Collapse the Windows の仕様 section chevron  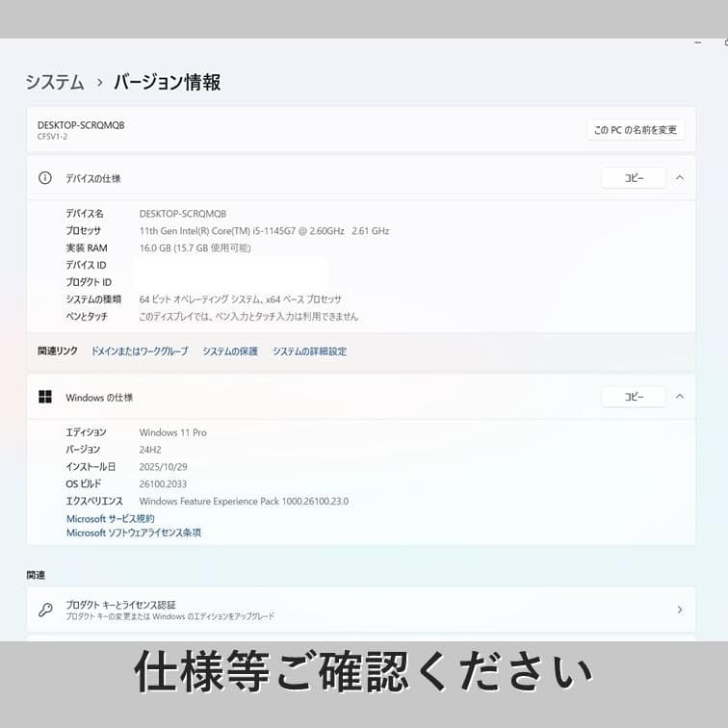[x=680, y=397]
